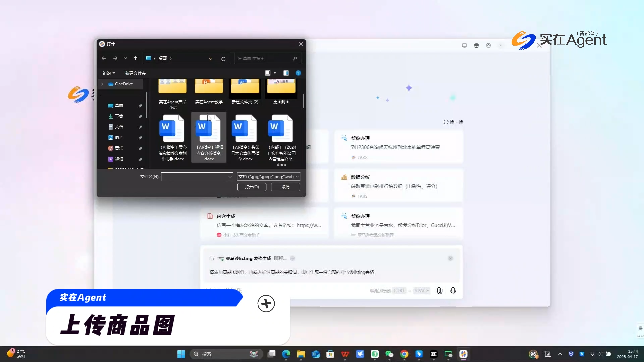Image resolution: width=644 pixels, height=362 pixels.
Task: Open the file type filter dropdown
Action: coord(268,177)
